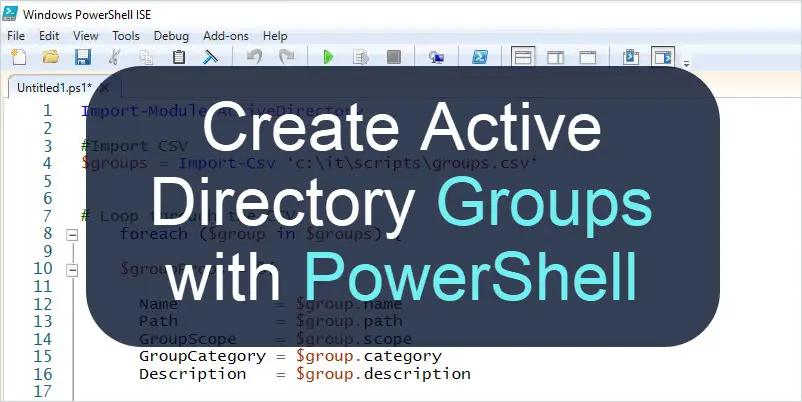Toggle the Show Command Add-on icon

(x=663, y=57)
